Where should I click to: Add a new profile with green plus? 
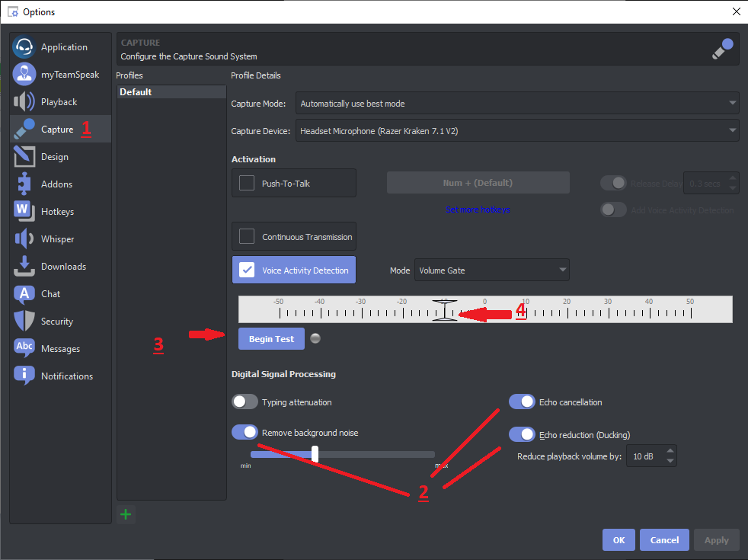pos(126,514)
